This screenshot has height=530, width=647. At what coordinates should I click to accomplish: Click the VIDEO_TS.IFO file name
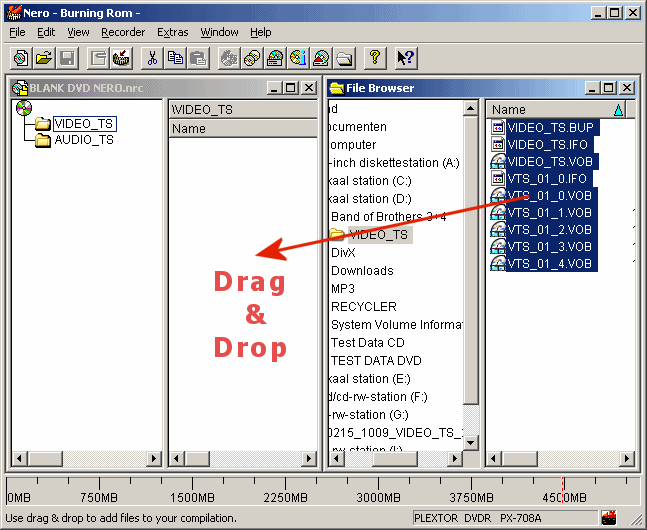coord(548,144)
